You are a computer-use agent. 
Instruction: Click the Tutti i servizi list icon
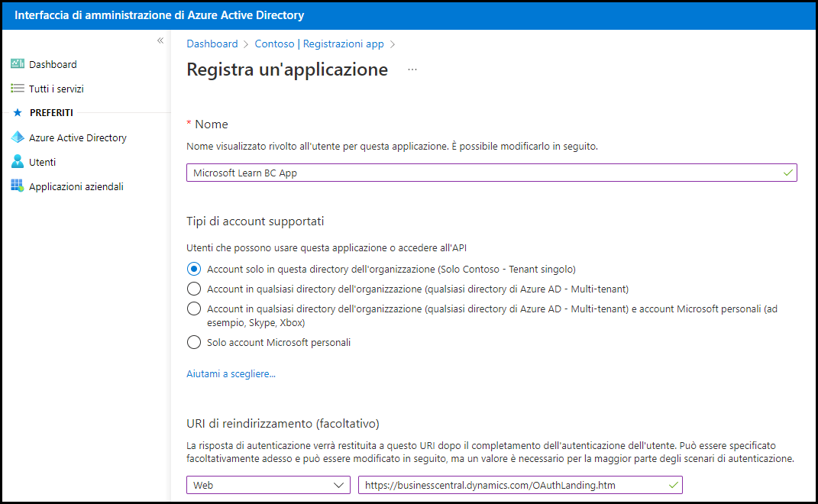pyautogui.click(x=18, y=89)
